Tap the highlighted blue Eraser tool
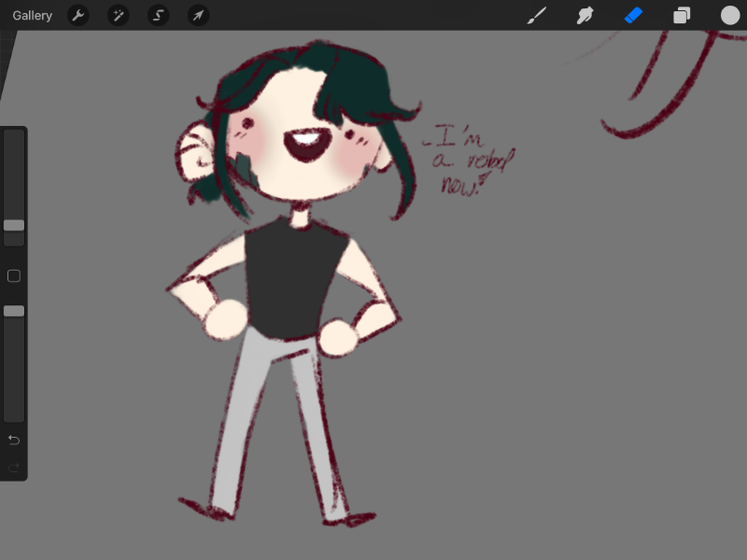Screen dimensions: 747x560 pyautogui.click(x=634, y=15)
